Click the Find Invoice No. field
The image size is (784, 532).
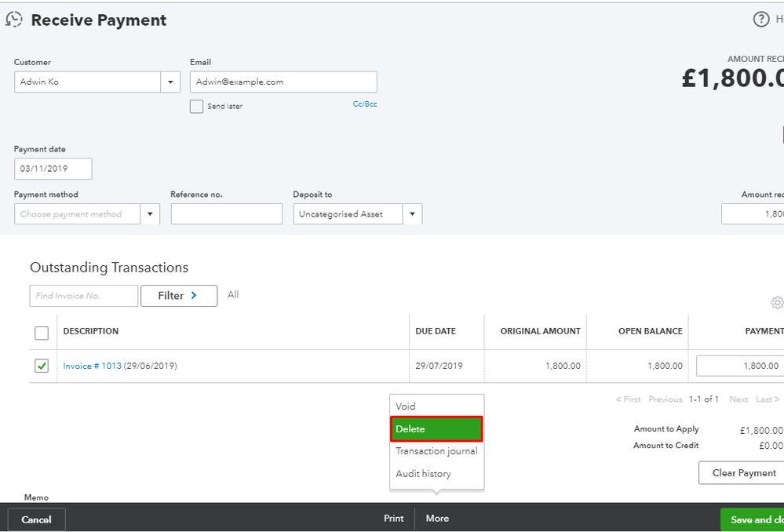click(84, 296)
